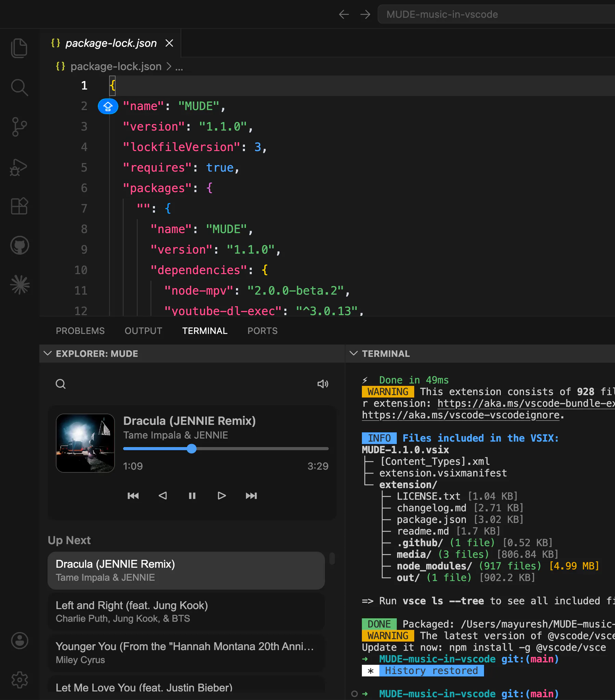Click the "lockfileVersion" key on line 4

tap(181, 147)
